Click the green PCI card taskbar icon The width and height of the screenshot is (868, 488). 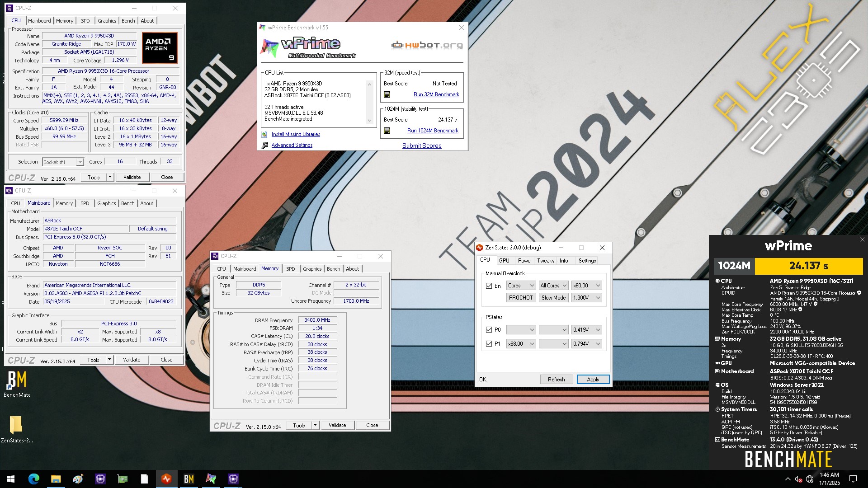click(122, 479)
